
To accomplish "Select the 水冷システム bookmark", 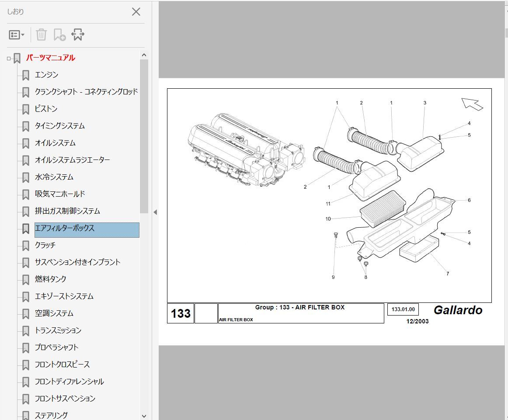I will pyautogui.click(x=54, y=177).
